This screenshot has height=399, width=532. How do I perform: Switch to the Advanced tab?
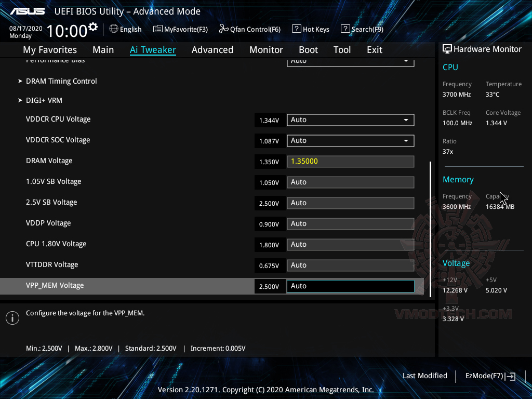click(x=212, y=49)
